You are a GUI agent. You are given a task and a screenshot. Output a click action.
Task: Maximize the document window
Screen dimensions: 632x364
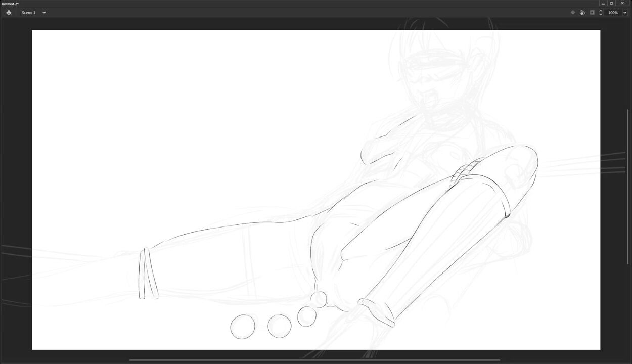[611, 4]
